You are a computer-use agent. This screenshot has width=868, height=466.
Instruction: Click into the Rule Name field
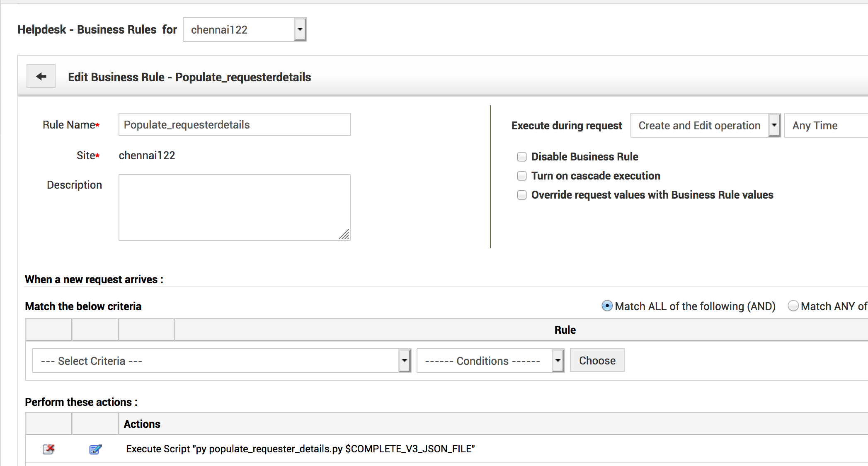coord(234,125)
